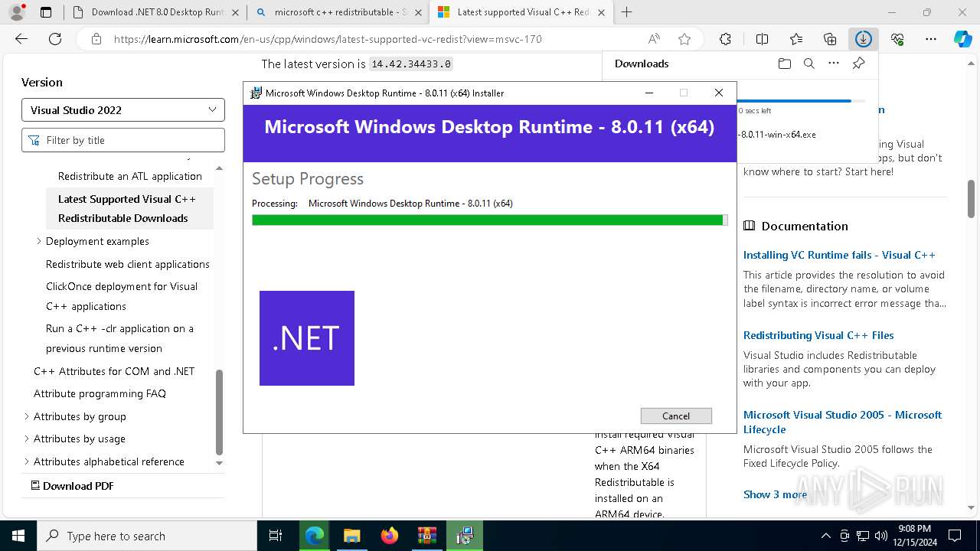
Task: Open Installing VC Runtime fails link
Action: pos(839,255)
